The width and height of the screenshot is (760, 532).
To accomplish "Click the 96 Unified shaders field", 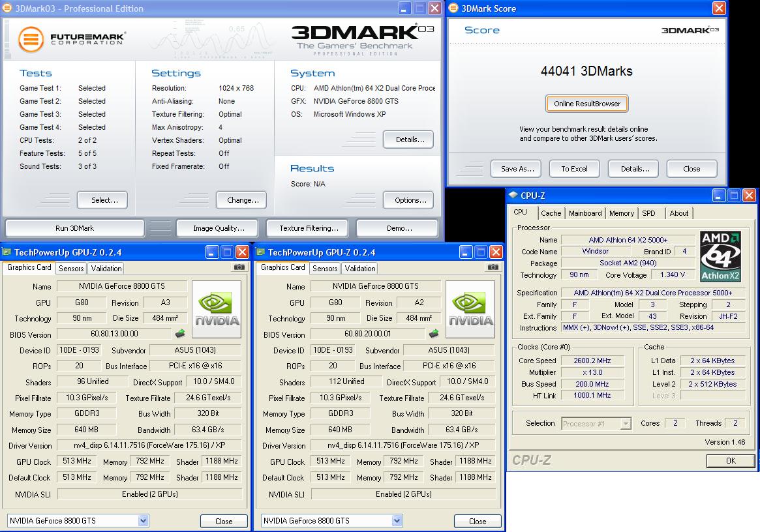I will pos(93,382).
